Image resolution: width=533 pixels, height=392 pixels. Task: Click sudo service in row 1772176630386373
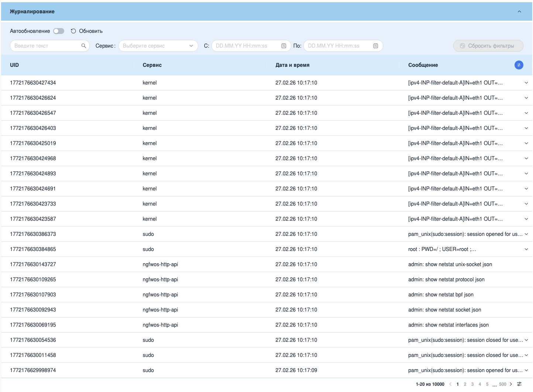click(148, 234)
